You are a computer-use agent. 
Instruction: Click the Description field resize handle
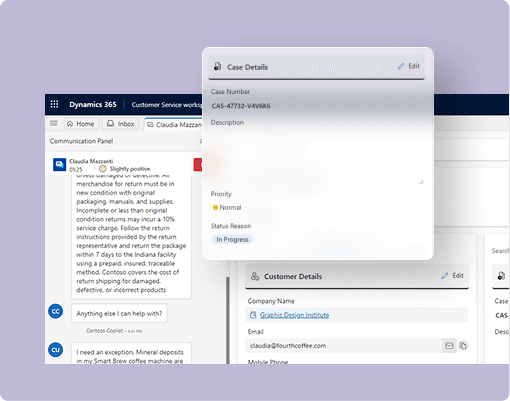pyautogui.click(x=421, y=182)
